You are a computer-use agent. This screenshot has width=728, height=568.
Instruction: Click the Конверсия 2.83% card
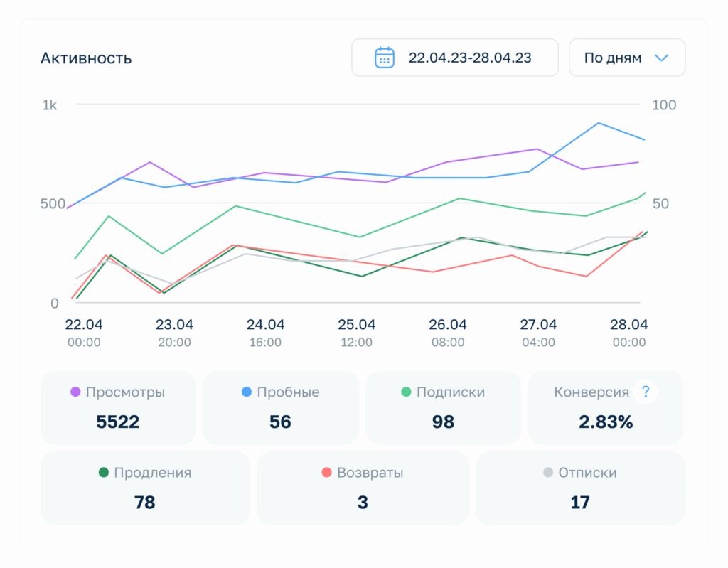[x=605, y=407]
